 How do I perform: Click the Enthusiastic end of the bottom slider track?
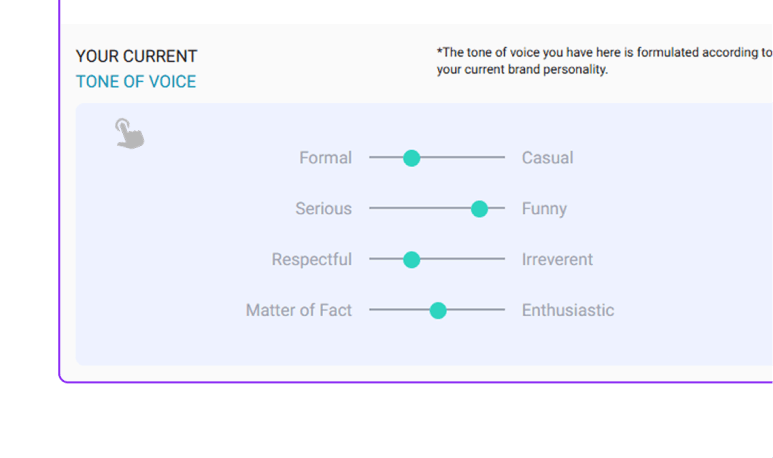click(x=500, y=311)
